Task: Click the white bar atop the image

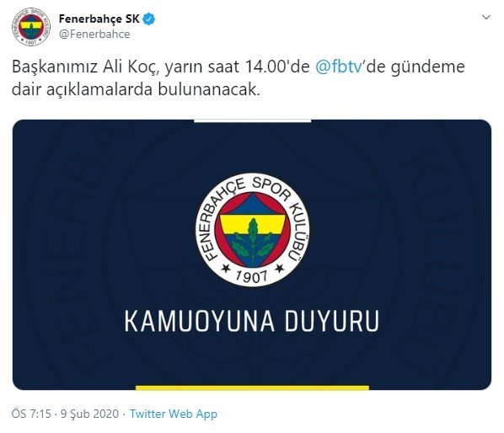Action: click(253, 120)
